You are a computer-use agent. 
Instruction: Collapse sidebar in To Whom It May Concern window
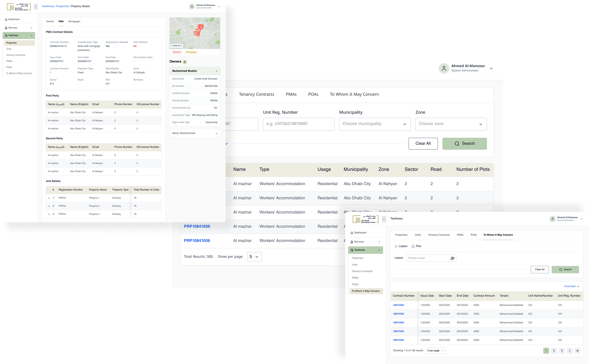384,219
